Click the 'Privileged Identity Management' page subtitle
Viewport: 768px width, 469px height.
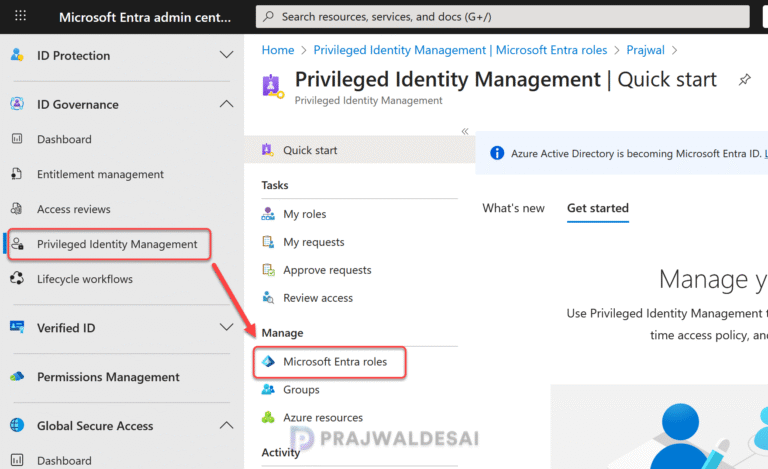(368, 100)
